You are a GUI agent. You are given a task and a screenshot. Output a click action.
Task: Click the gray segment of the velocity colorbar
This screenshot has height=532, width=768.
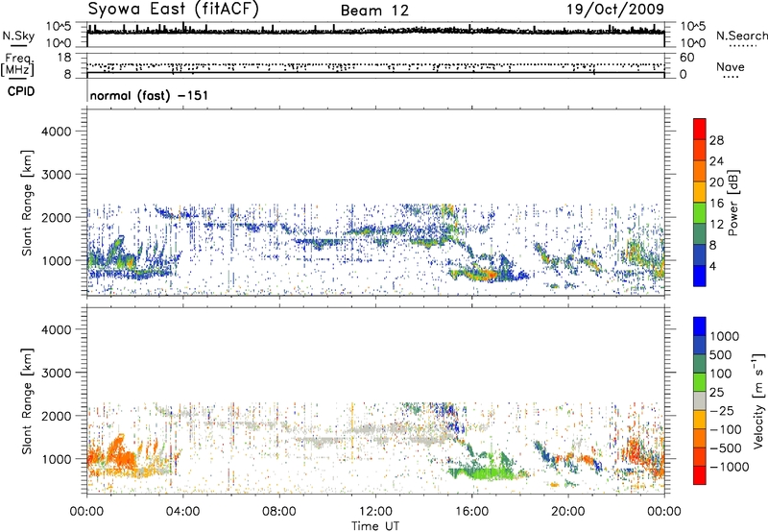[x=700, y=400]
